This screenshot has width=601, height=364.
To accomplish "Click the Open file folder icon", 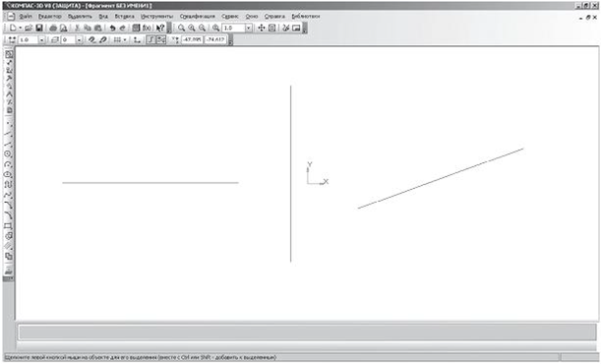I will click(x=29, y=28).
